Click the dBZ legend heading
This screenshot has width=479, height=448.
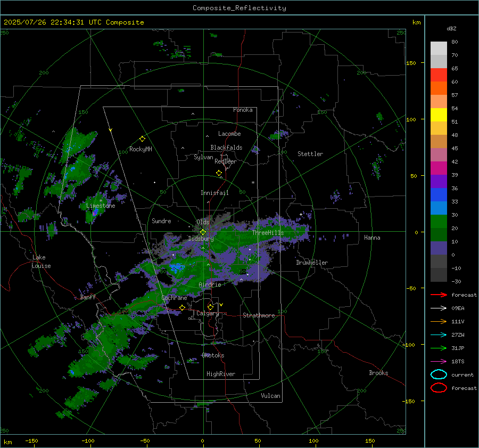pyautogui.click(x=451, y=28)
